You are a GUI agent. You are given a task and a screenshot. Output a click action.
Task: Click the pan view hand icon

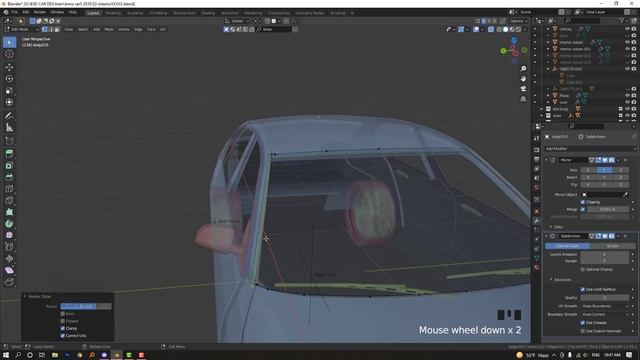(x=523, y=78)
